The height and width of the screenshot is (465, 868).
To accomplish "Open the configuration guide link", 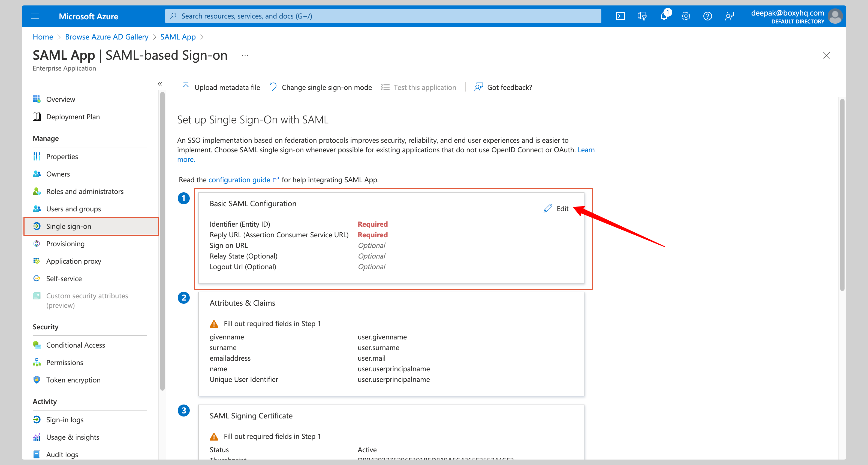I will 240,180.
